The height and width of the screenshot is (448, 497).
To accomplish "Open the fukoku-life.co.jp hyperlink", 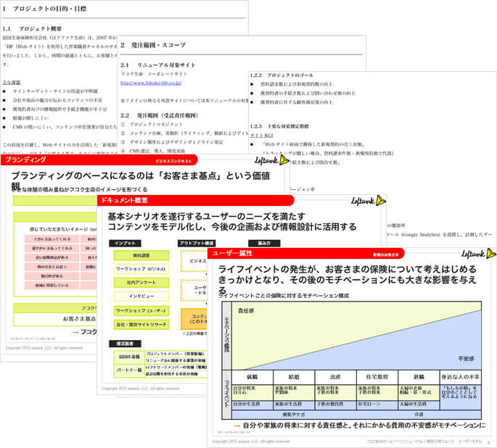I will [151, 83].
